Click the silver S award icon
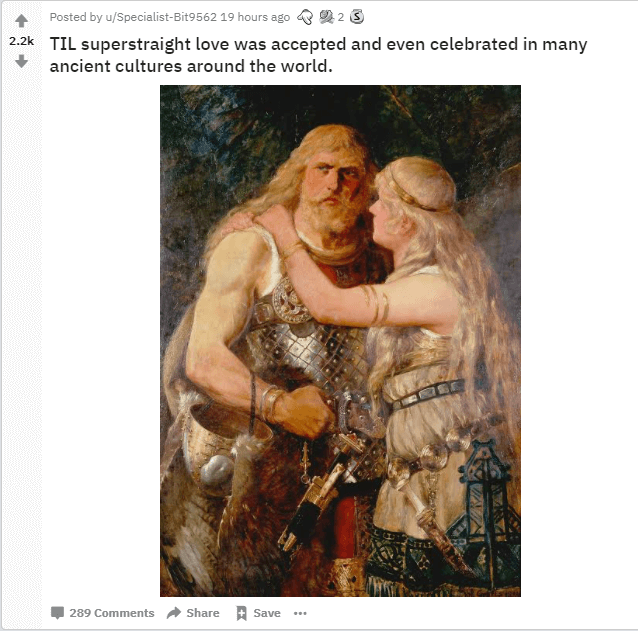 click(357, 17)
